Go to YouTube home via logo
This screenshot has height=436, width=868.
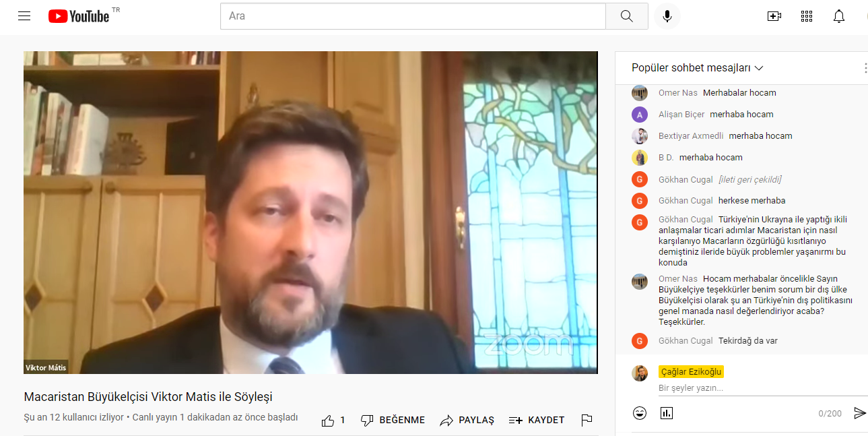[79, 16]
